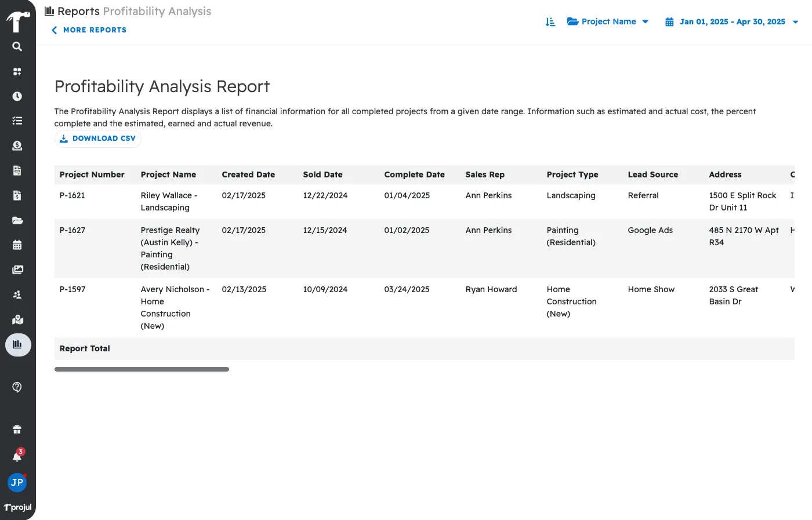Select the time tracking clock icon

[17, 96]
